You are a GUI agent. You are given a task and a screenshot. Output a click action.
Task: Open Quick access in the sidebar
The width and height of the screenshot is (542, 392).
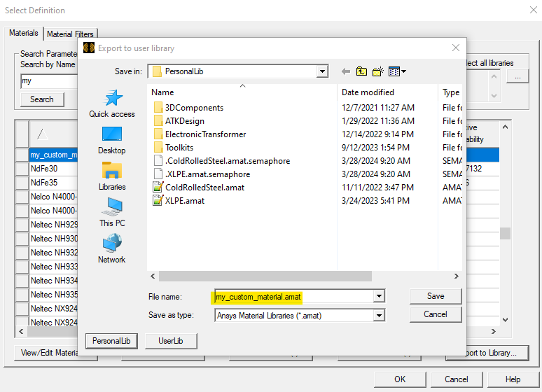[112, 103]
